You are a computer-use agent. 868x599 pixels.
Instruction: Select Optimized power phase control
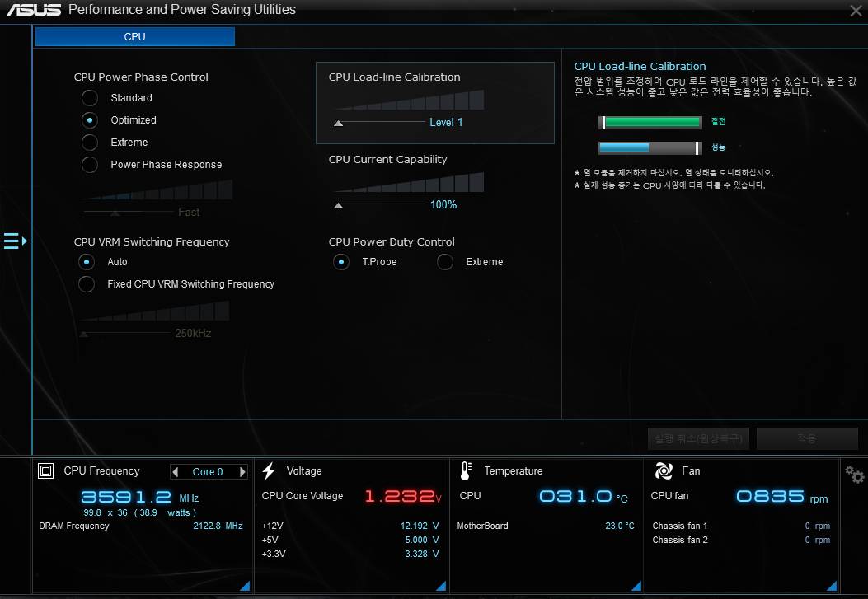click(90, 120)
